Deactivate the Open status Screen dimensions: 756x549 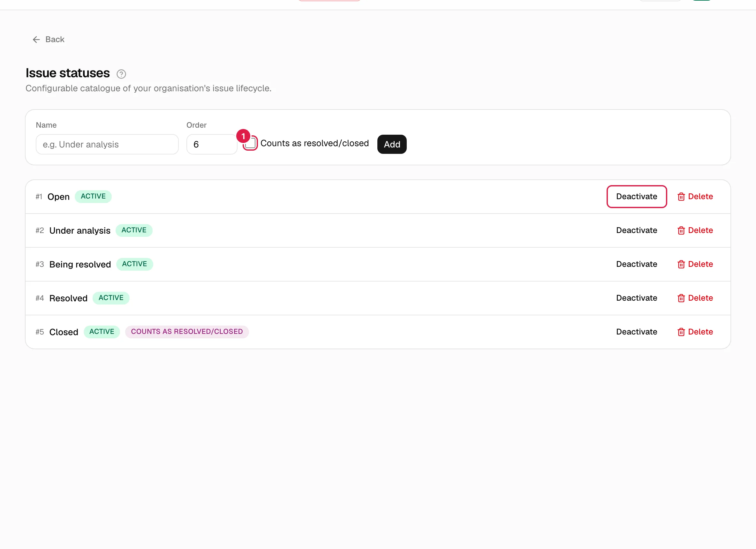pos(636,197)
